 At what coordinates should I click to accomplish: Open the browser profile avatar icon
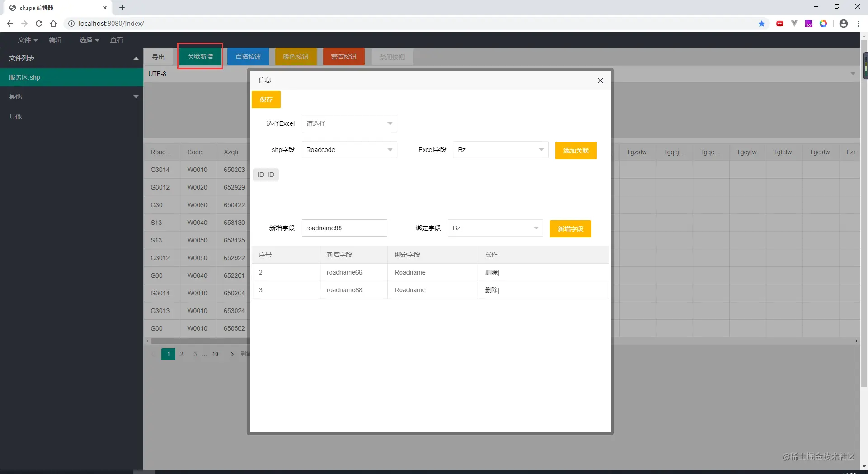(843, 24)
